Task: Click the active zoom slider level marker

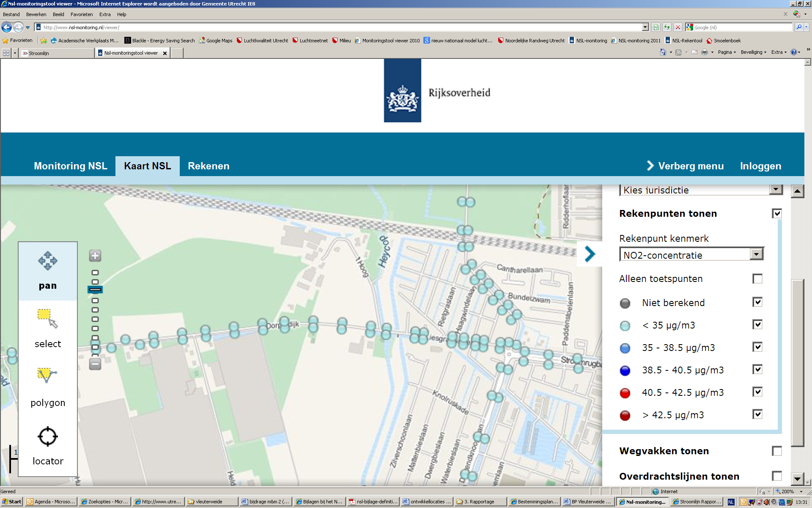Action: point(95,290)
